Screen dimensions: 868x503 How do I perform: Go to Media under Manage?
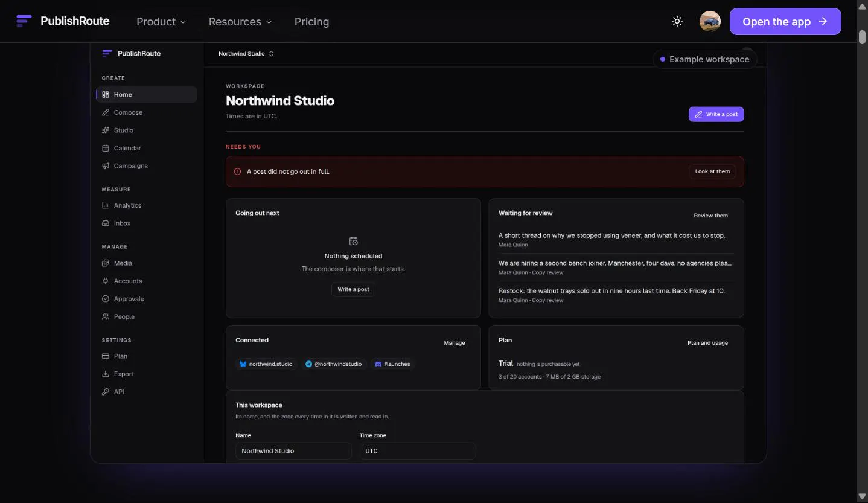(x=147, y=263)
